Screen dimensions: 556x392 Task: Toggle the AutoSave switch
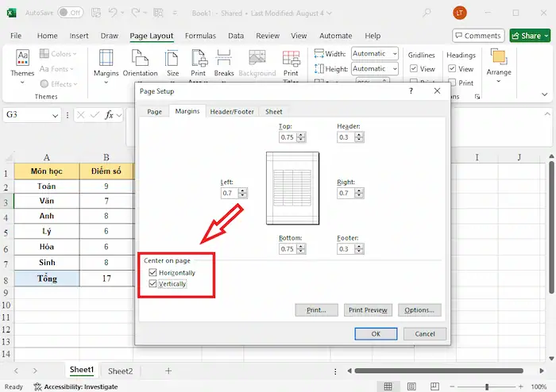pos(70,13)
